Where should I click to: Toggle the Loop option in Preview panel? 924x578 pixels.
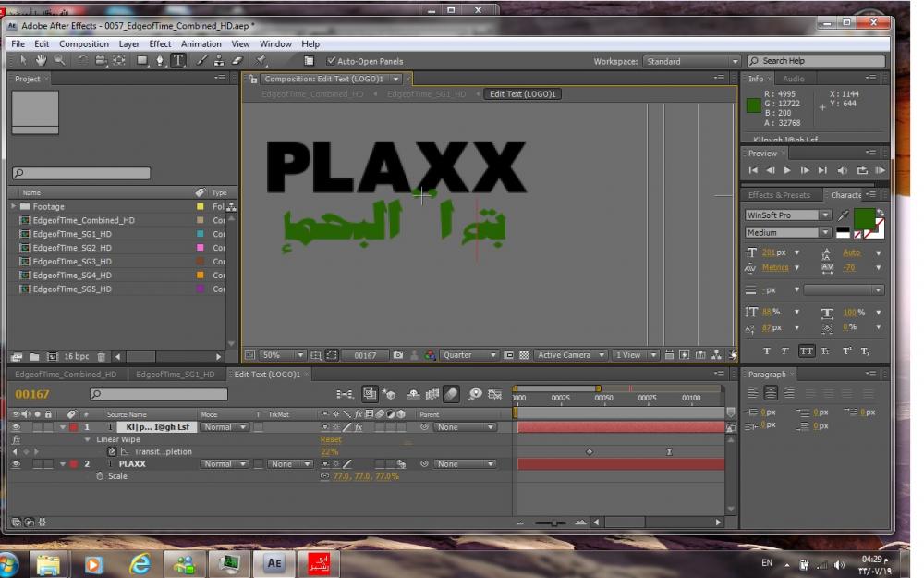(862, 170)
